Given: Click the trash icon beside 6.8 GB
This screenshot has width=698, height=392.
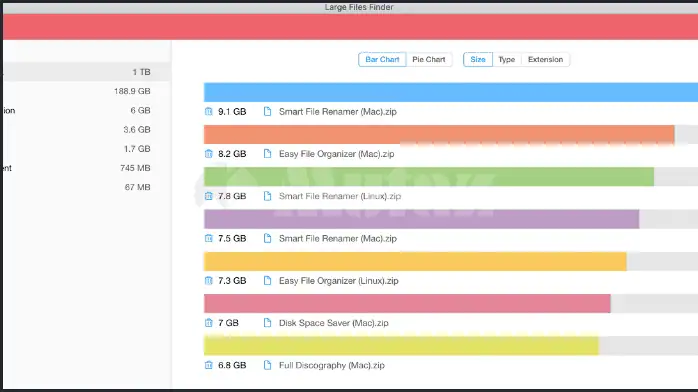Looking at the screenshot, I should click(208, 365).
